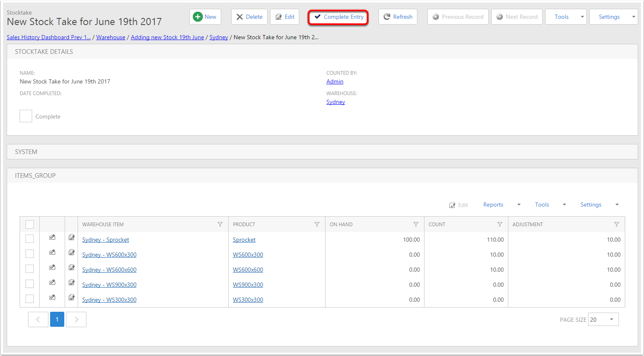Open the WS600x300 product link
Screen dimensions: 644x356
click(248, 255)
